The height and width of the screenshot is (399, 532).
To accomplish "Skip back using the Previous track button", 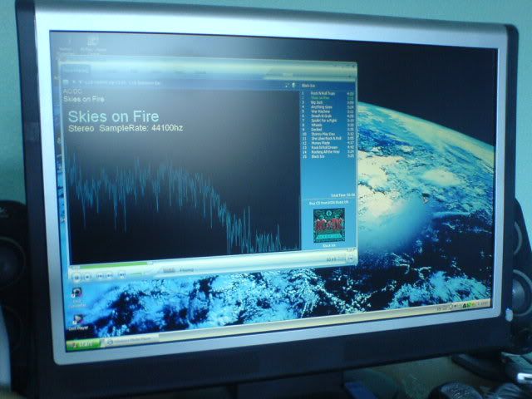I will point(100,276).
